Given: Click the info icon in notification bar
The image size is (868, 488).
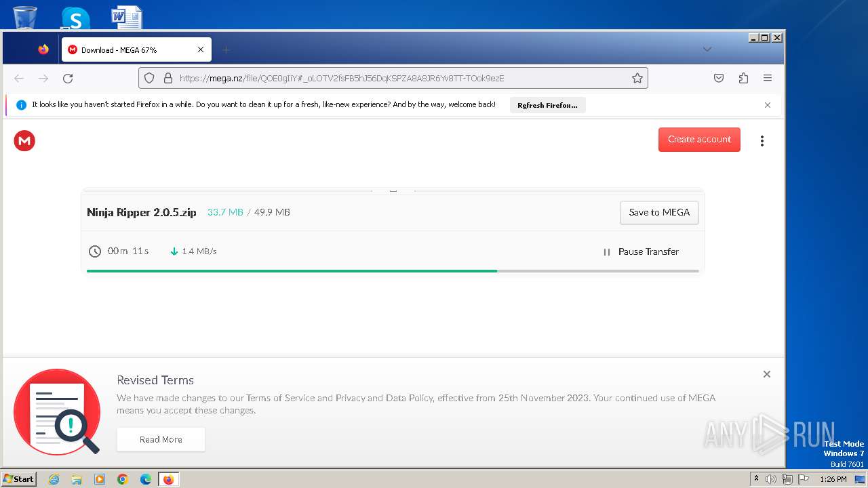Looking at the screenshot, I should 21,105.
